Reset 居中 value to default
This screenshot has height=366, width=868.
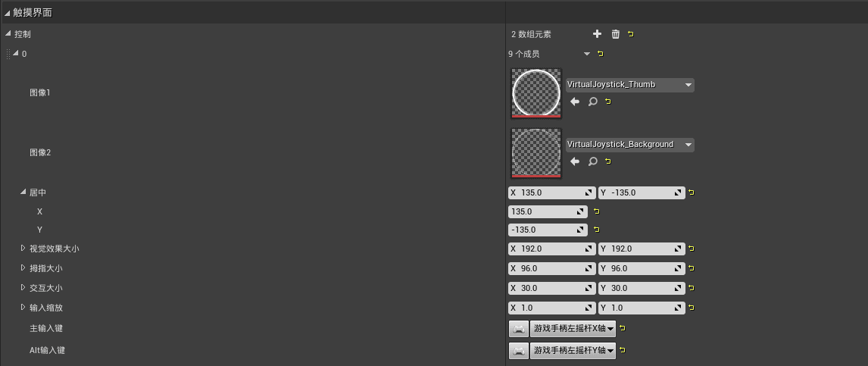click(692, 192)
